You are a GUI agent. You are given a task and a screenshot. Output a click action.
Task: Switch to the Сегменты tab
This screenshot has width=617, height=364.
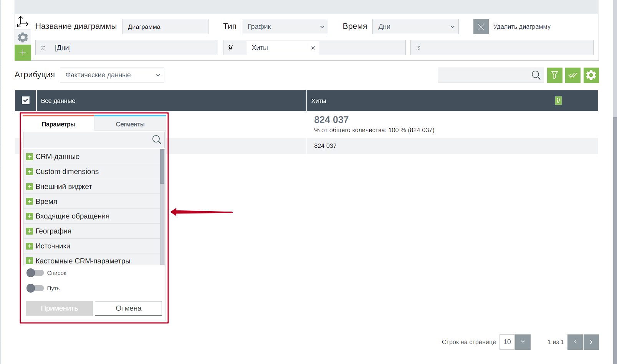tap(130, 124)
